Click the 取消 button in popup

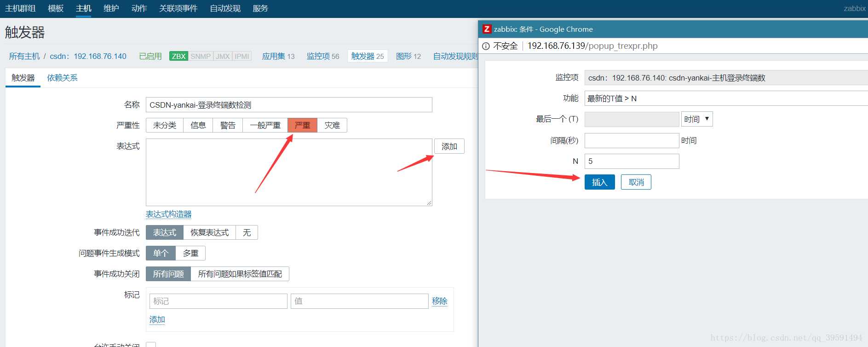(x=636, y=182)
